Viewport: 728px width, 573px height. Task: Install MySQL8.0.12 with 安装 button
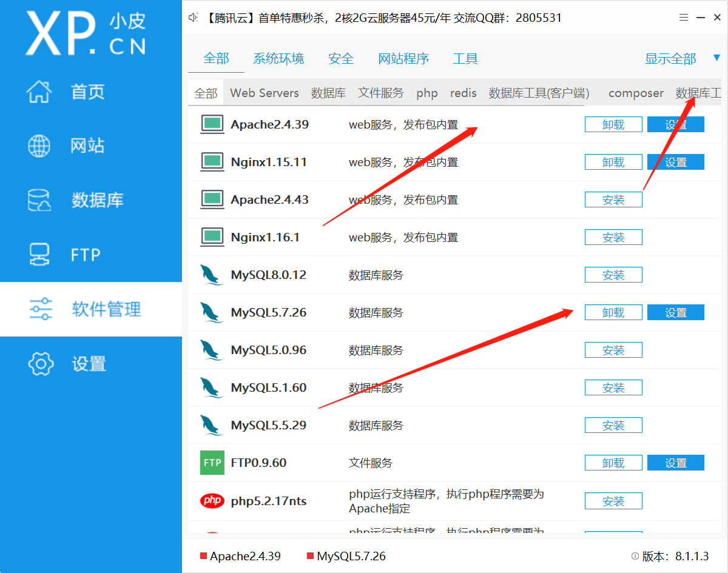coord(613,275)
